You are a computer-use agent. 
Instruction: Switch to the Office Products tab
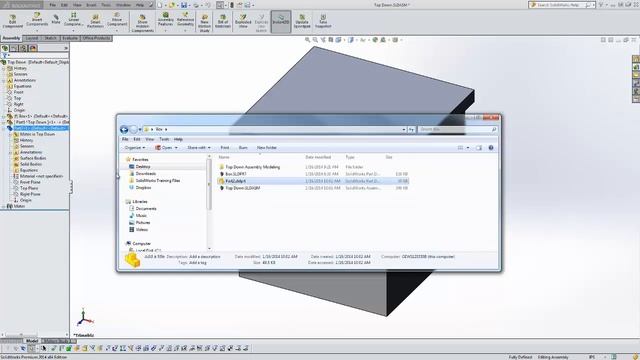96,38
